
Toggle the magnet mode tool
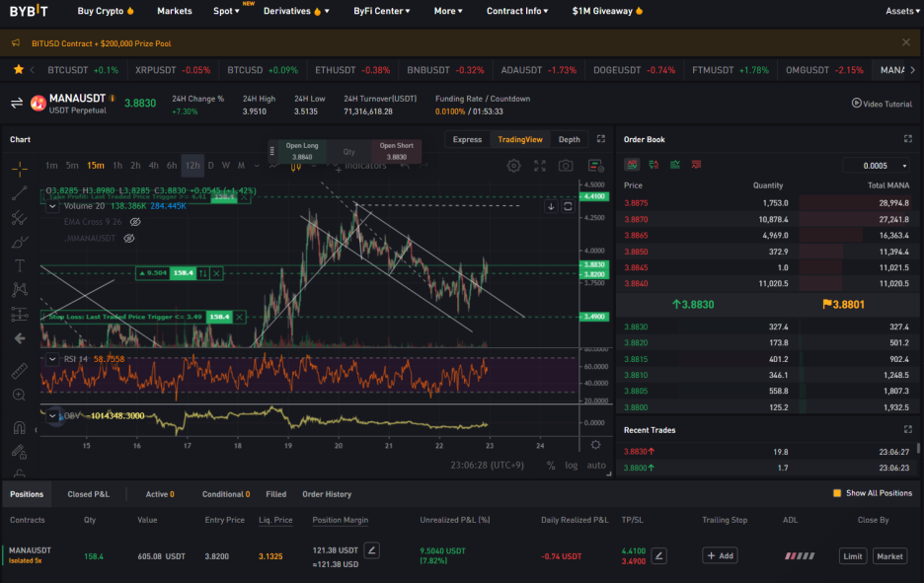pos(20,427)
